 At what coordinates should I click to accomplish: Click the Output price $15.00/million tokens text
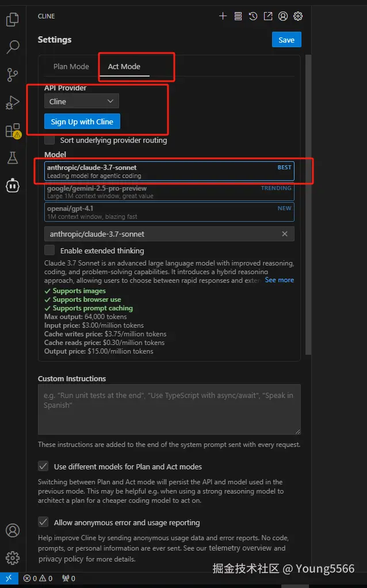(99, 351)
